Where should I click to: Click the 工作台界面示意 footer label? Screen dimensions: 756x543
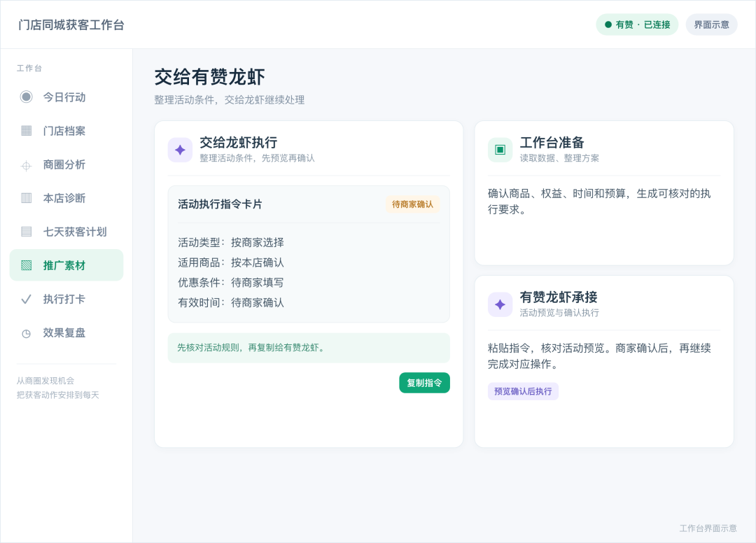tap(708, 528)
